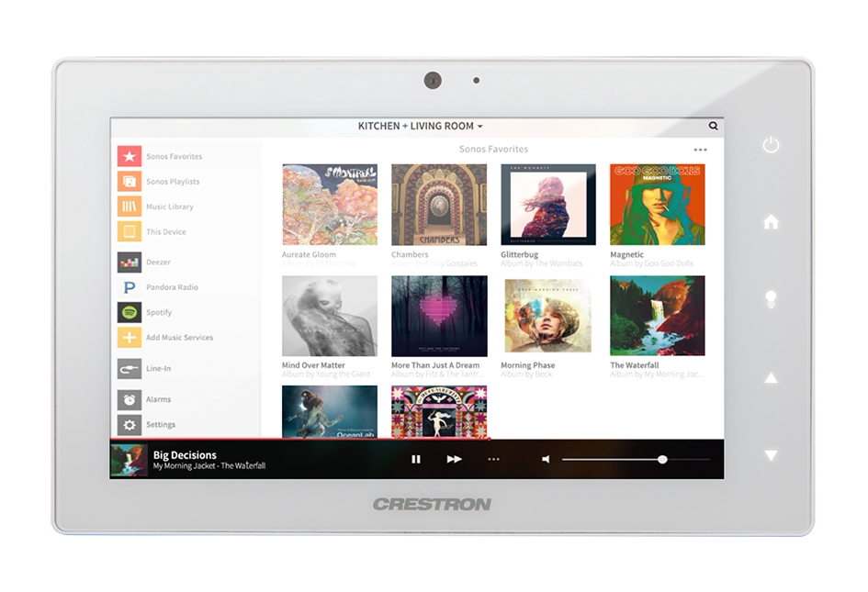Click the Sonos Favorites heading text
Screen dimensions: 868x592
pyautogui.click(x=493, y=149)
